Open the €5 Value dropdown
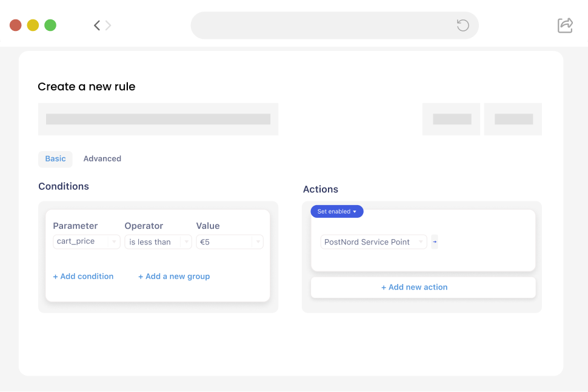The image size is (588, 392). (230, 242)
